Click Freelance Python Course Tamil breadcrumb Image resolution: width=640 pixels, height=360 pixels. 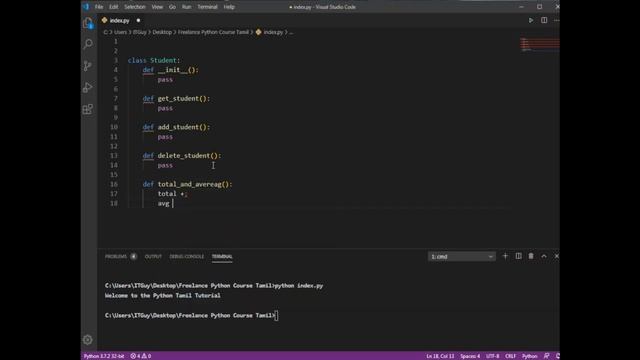[213, 32]
